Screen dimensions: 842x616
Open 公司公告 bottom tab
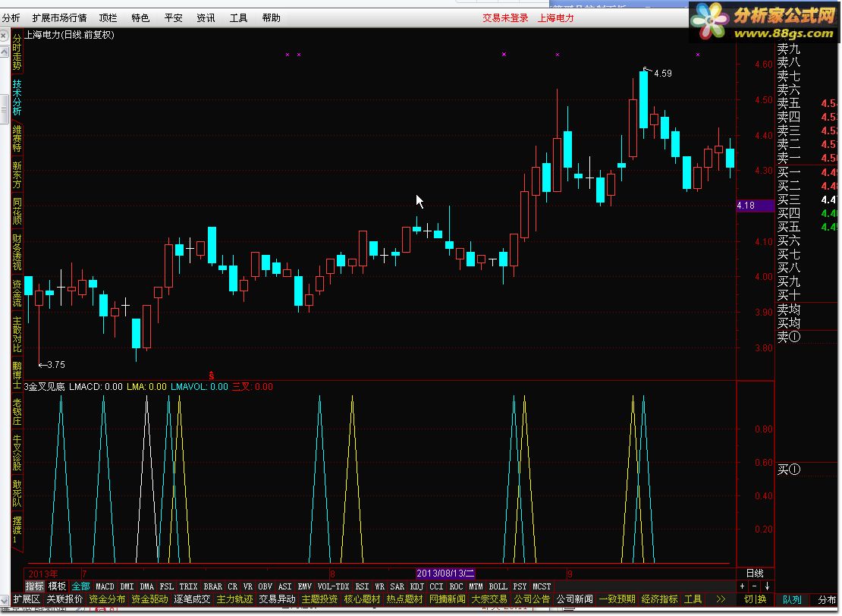tap(532, 599)
